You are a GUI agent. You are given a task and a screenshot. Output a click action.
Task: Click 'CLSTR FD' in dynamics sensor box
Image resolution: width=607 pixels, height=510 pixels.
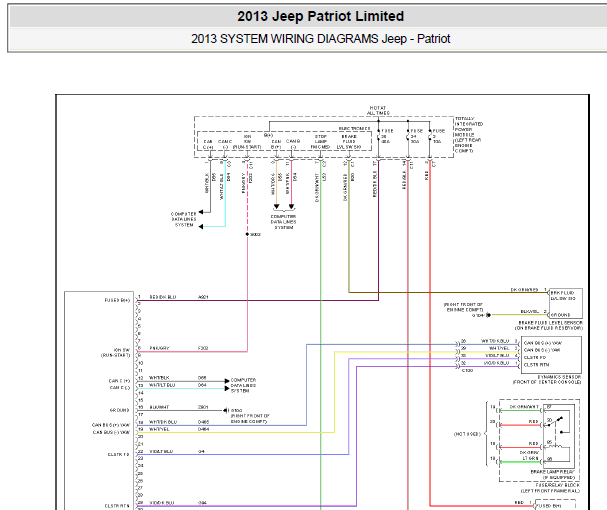(535, 357)
